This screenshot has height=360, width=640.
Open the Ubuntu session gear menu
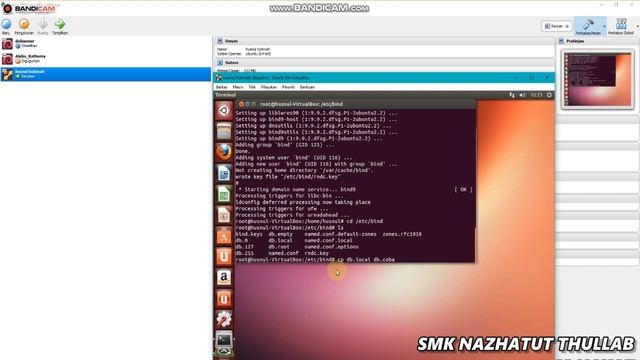tap(549, 95)
